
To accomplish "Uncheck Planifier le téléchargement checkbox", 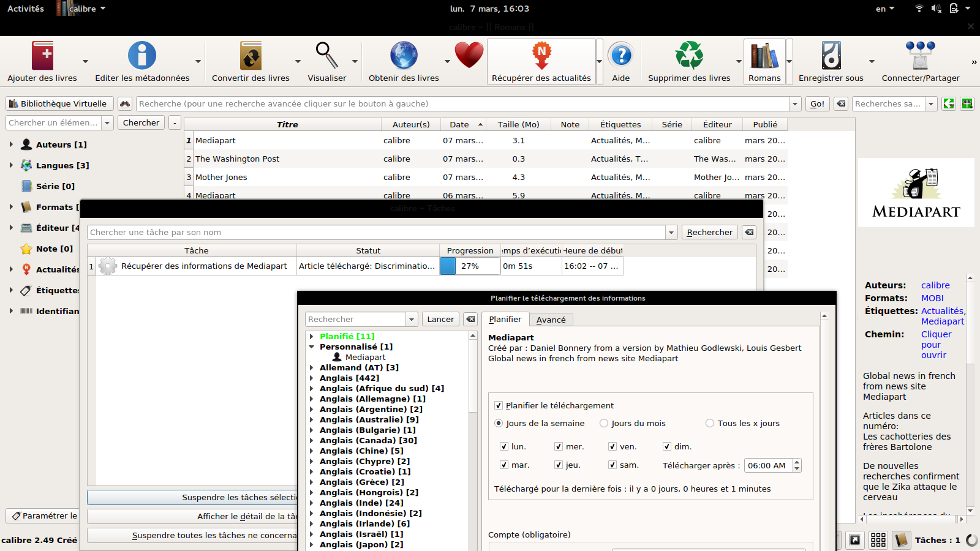I will [x=499, y=406].
